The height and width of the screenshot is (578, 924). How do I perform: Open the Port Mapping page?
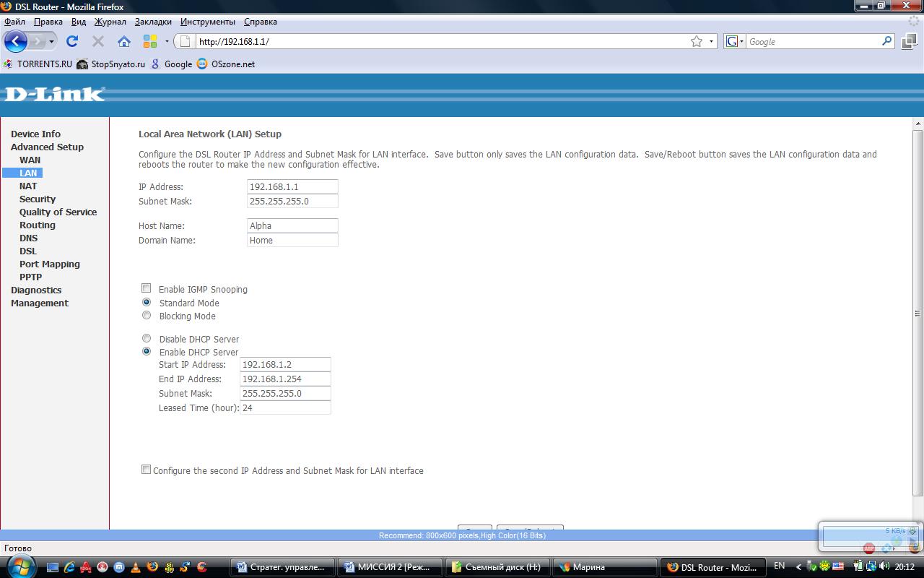click(50, 264)
